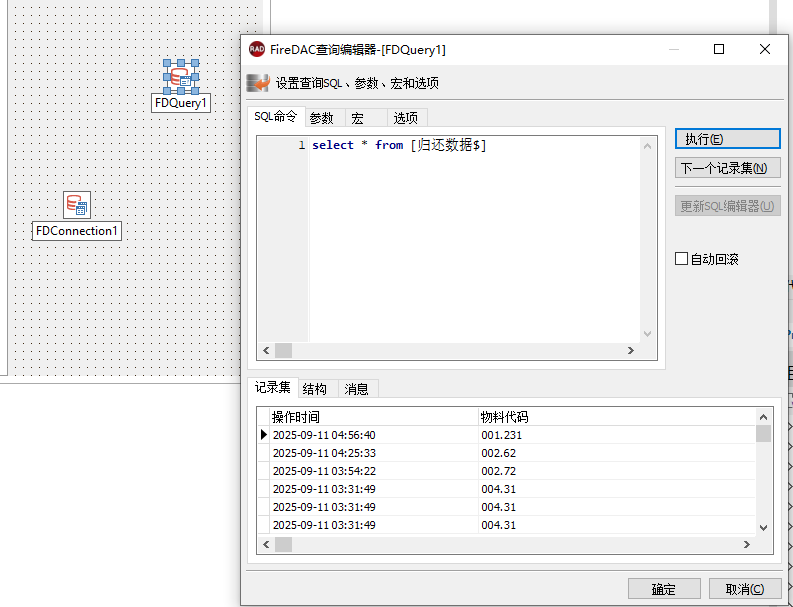Click record grid vertical scrollbar up arrow

coord(764,417)
